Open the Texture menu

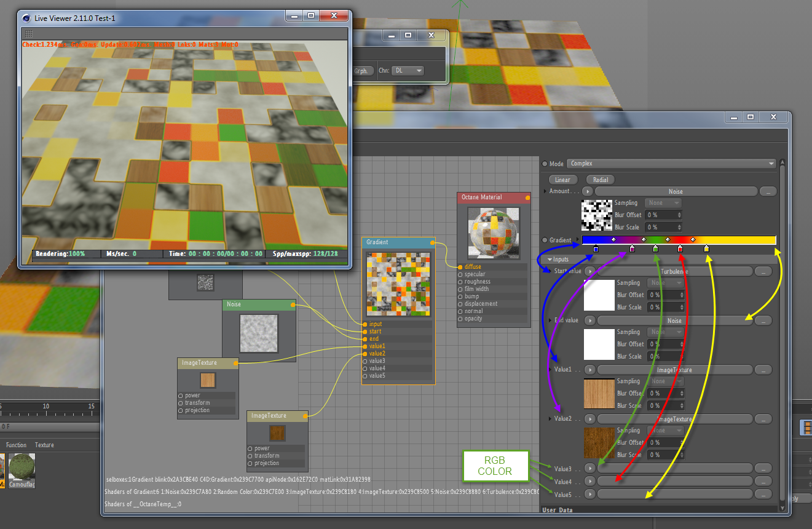pyautogui.click(x=44, y=445)
